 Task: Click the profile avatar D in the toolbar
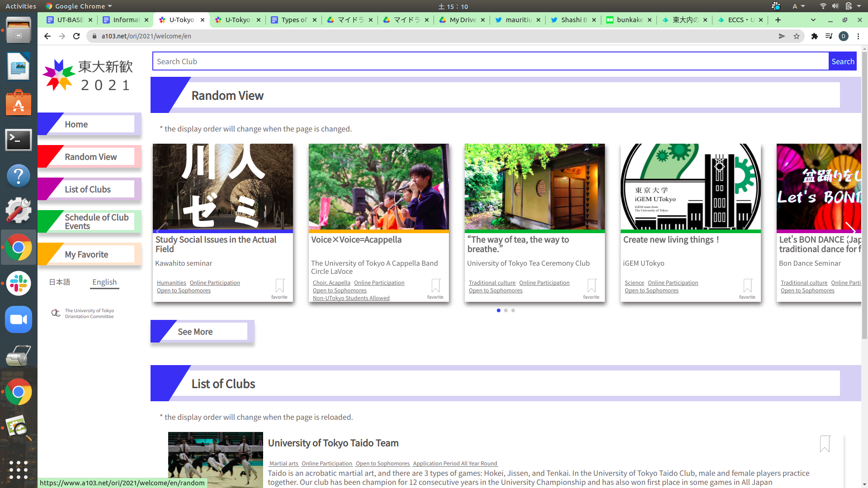(844, 36)
